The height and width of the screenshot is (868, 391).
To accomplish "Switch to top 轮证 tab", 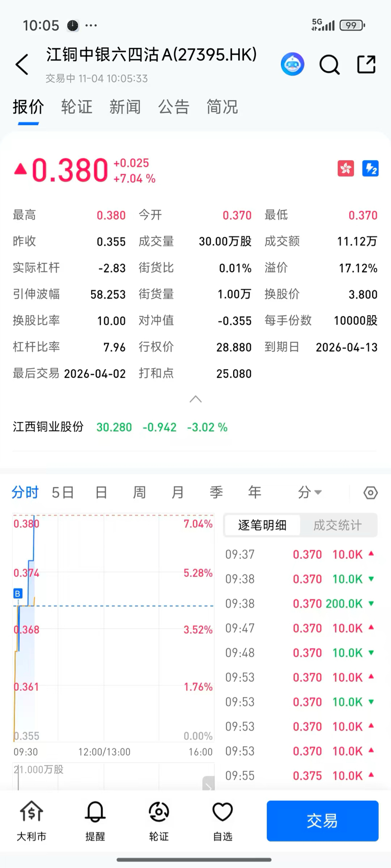I will click(77, 107).
